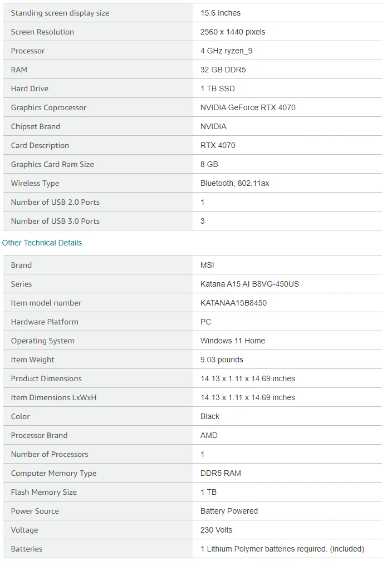Select the Product Dimensions value
Screen dimensions: 392x561
point(247,379)
